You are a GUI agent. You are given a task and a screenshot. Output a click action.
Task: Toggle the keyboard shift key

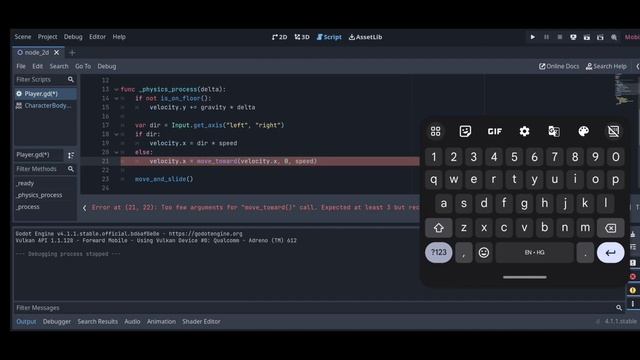(439, 228)
